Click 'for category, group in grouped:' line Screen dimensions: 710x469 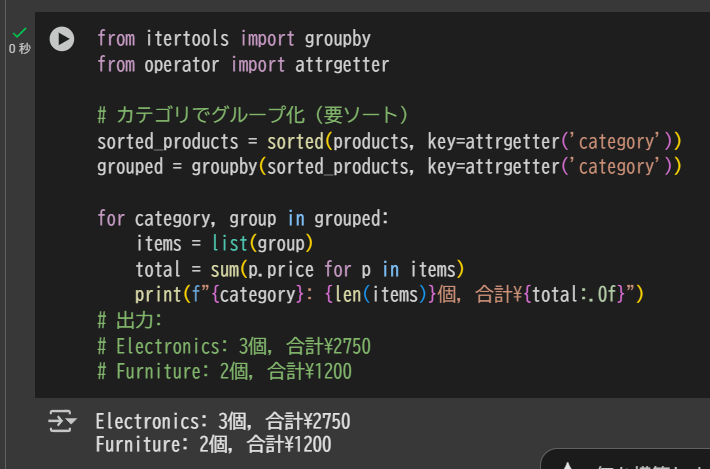tap(243, 219)
